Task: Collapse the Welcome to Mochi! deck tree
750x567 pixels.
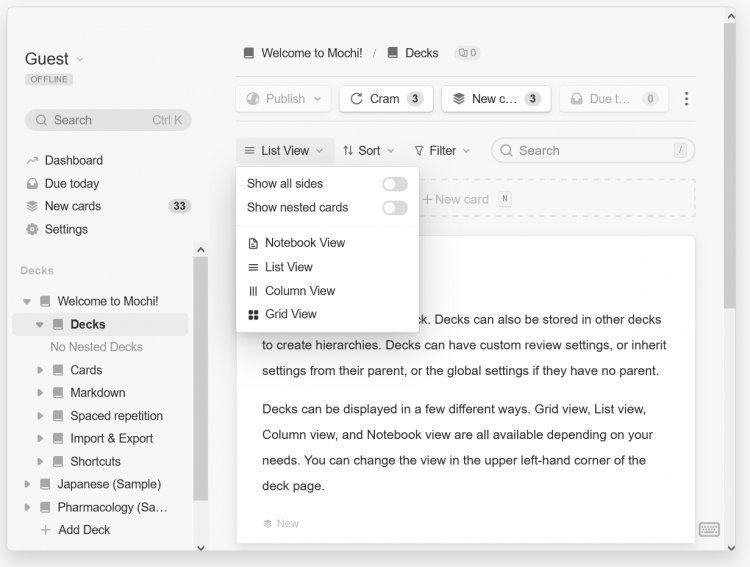Action: click(x=27, y=301)
